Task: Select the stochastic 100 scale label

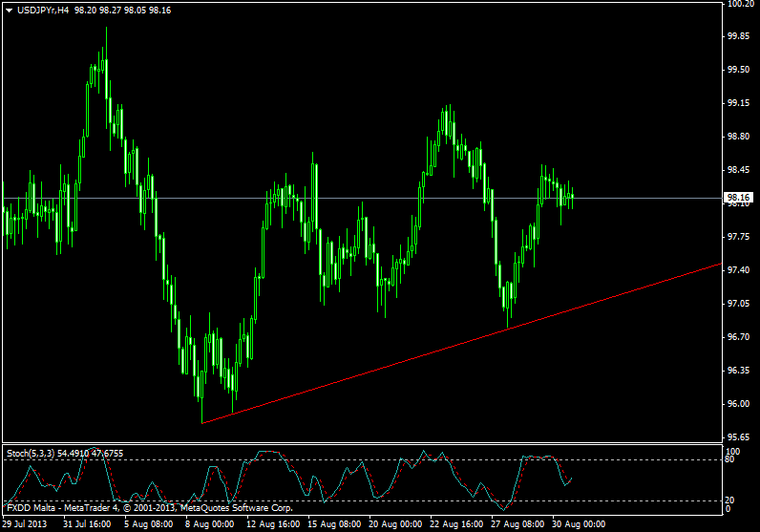Action: (x=732, y=452)
